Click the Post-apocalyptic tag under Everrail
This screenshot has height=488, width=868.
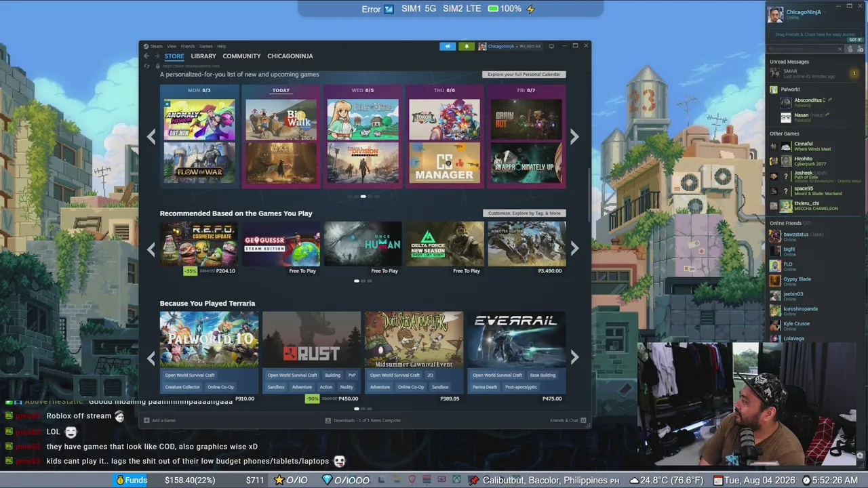coord(521,387)
